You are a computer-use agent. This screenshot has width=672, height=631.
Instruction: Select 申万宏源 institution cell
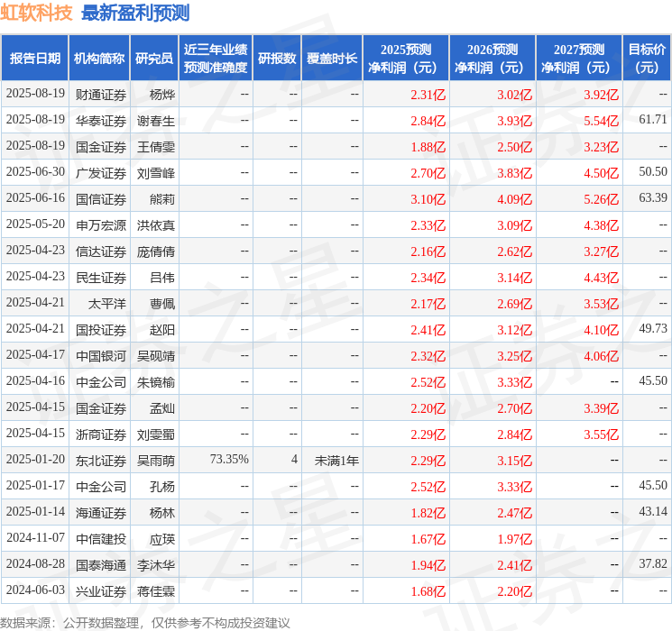pyautogui.click(x=101, y=224)
